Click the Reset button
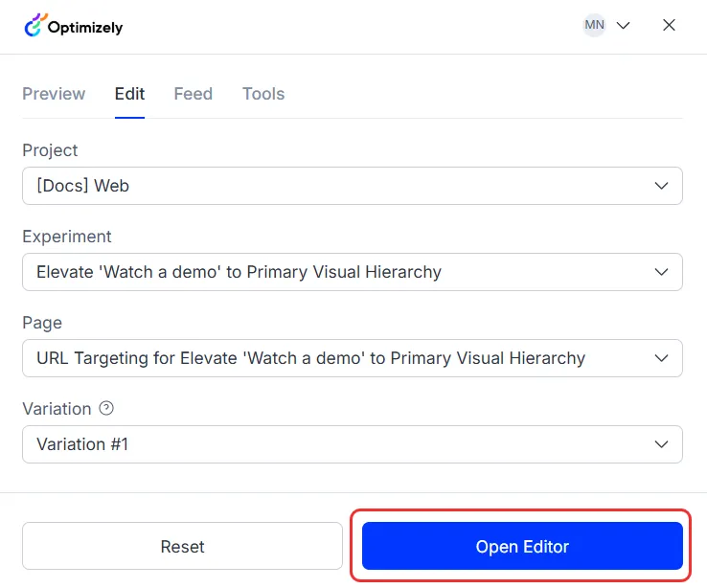This screenshot has height=588, width=707. (182, 546)
